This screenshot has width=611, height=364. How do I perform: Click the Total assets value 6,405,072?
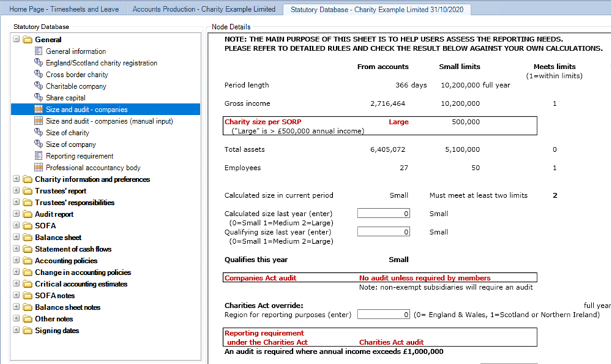tap(388, 149)
